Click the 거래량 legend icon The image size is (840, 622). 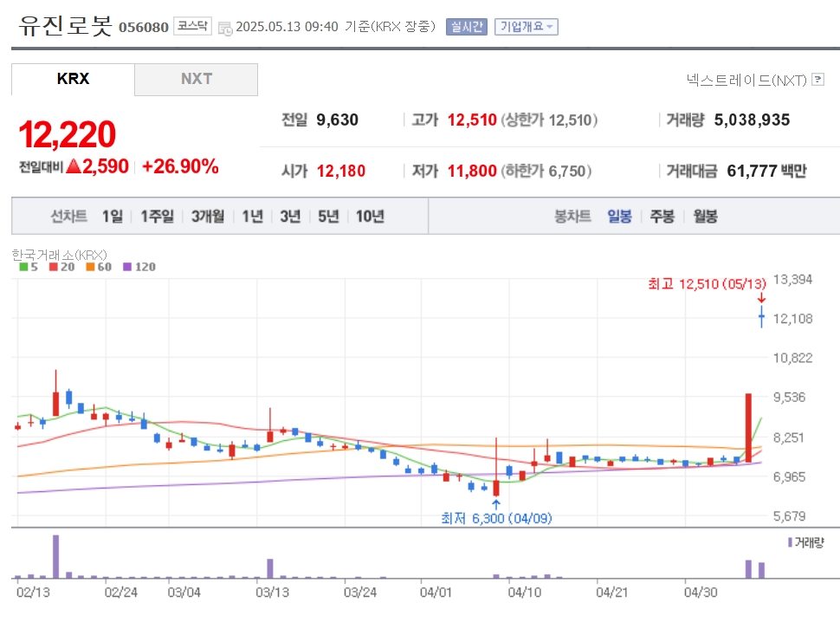coord(790,542)
